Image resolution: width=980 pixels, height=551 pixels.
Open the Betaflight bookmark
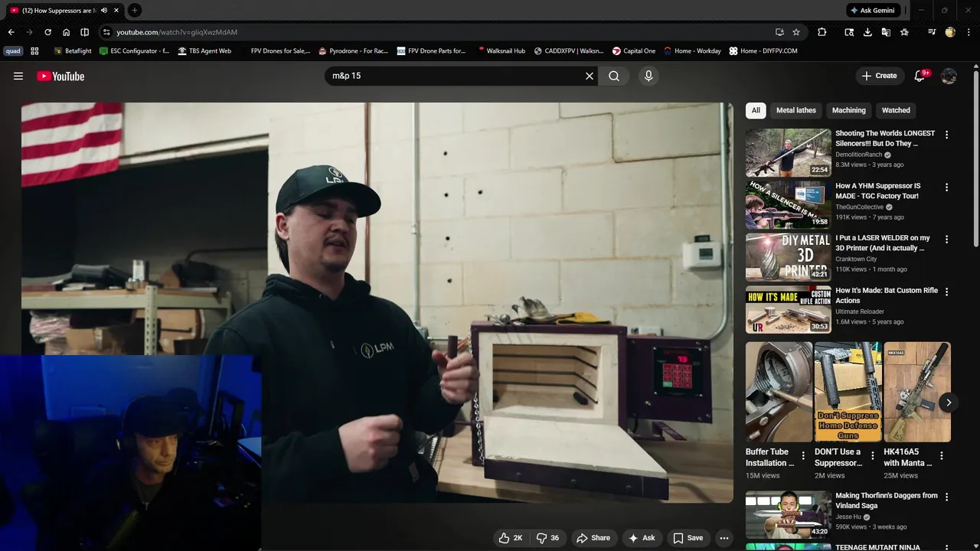click(72, 51)
